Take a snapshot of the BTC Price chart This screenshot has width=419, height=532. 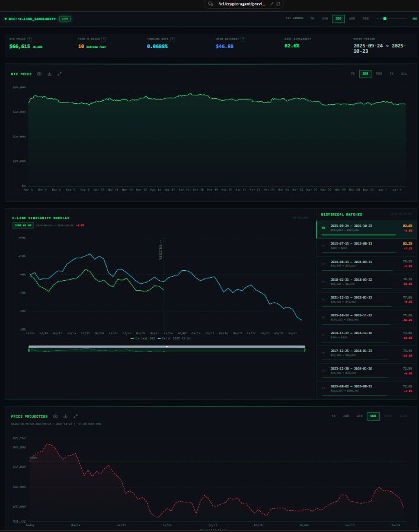click(x=39, y=74)
